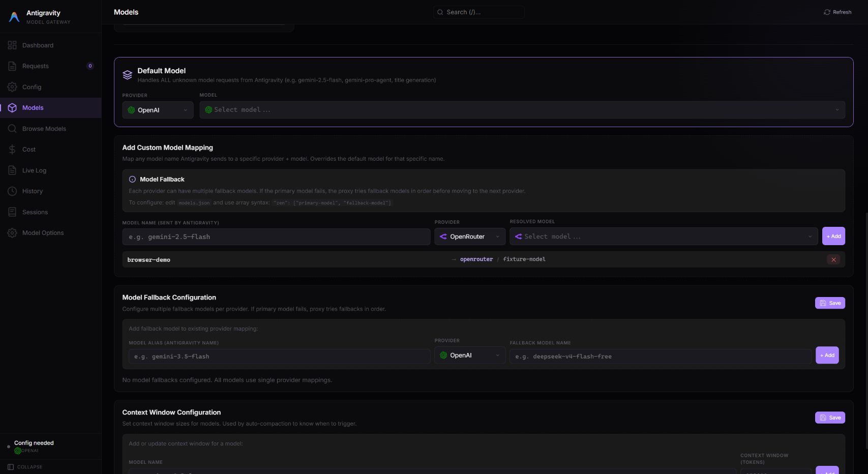Open the Default Model provider dropdown showing OpenAI
This screenshot has width=868, height=474.
(158, 110)
